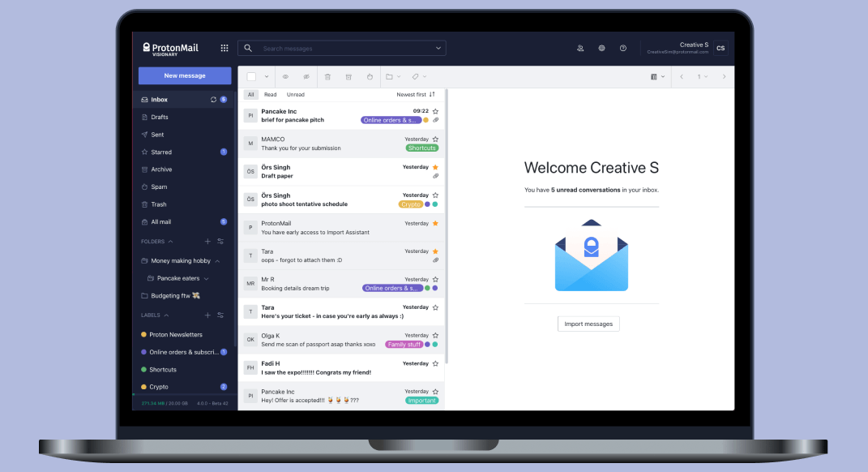
Task: Open folder settings sliders icon
Action: (x=220, y=242)
